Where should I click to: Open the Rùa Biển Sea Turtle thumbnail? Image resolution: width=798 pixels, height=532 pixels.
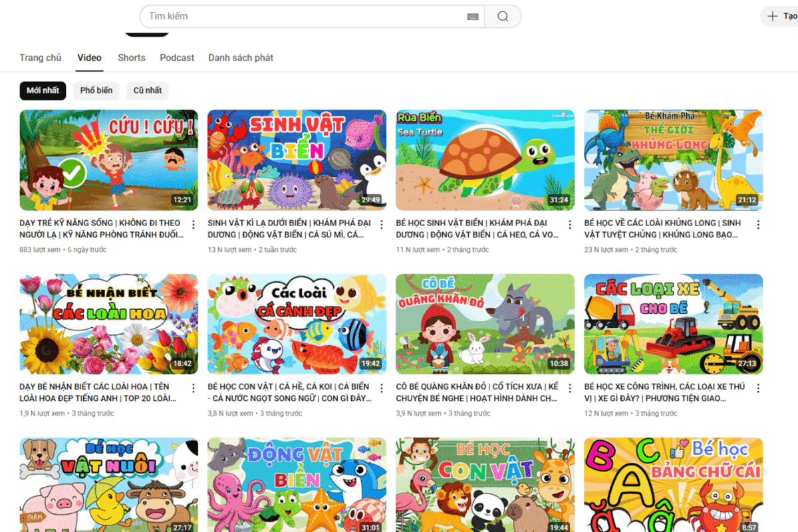(485, 160)
